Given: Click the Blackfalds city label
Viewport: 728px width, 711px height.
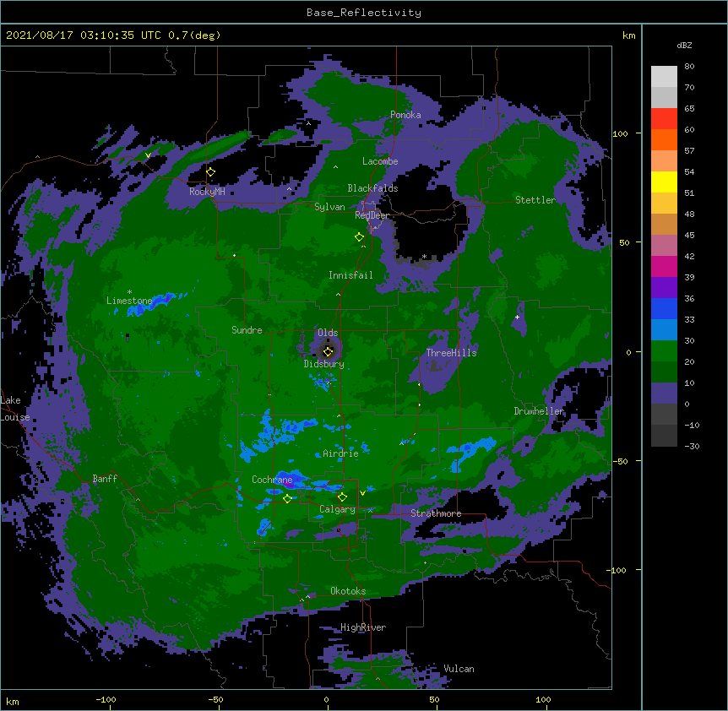Looking at the screenshot, I should (372, 188).
